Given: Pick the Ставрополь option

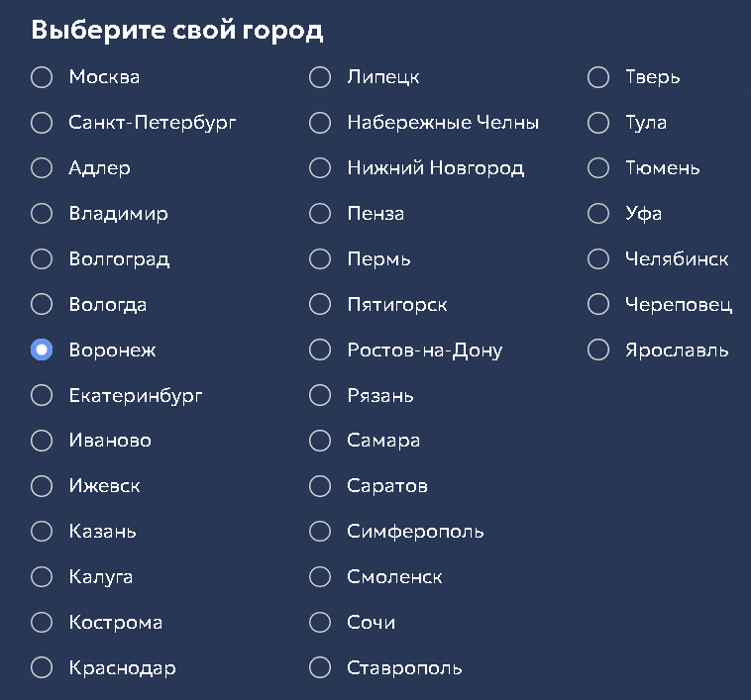Looking at the screenshot, I should click(x=320, y=668).
